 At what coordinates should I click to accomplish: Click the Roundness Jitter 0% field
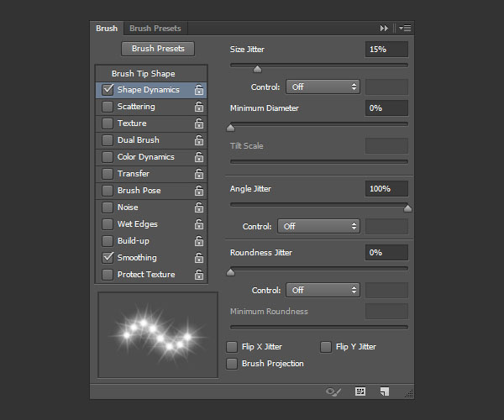(386, 253)
